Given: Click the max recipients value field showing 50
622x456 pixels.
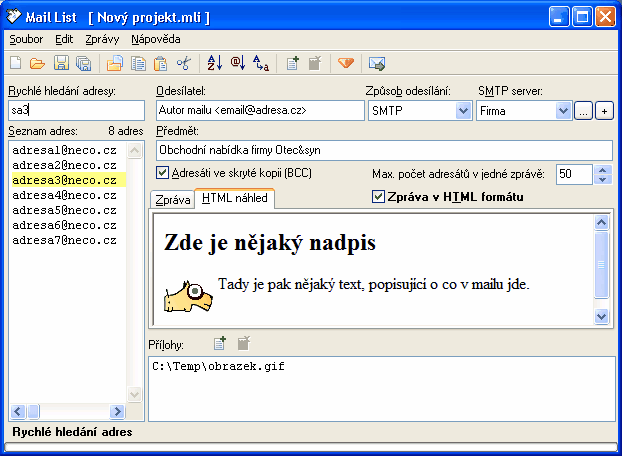Looking at the screenshot, I should [574, 174].
